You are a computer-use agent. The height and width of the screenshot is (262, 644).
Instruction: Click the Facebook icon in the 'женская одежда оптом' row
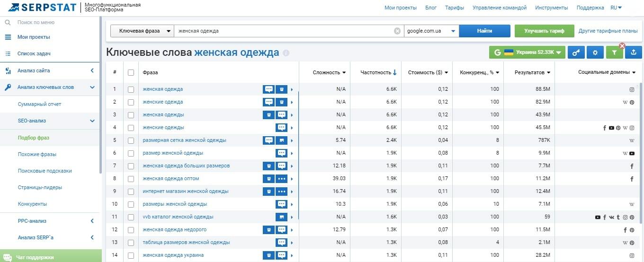point(632,179)
